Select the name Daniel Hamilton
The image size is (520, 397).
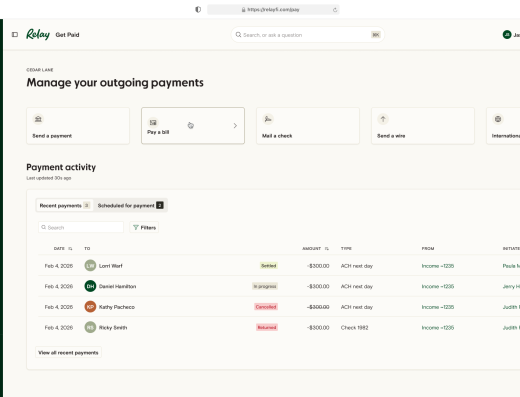click(x=117, y=286)
